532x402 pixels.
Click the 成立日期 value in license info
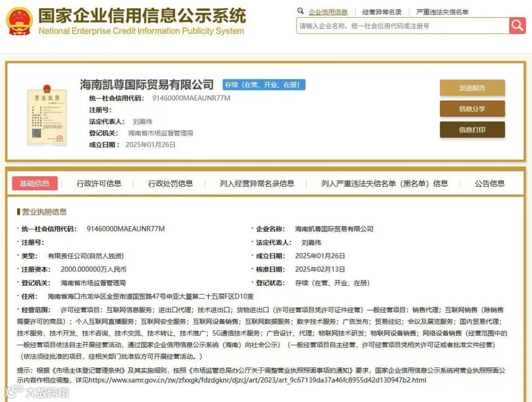(320, 256)
